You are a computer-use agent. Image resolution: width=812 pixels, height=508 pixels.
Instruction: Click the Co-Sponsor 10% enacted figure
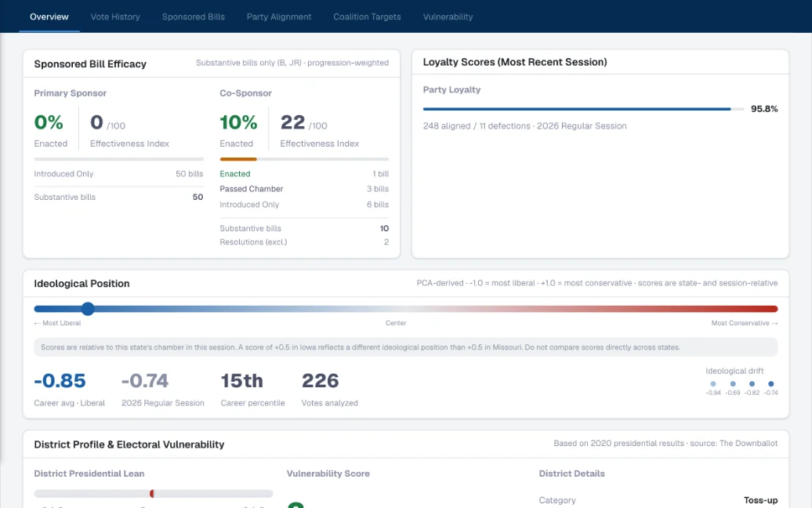(x=238, y=122)
